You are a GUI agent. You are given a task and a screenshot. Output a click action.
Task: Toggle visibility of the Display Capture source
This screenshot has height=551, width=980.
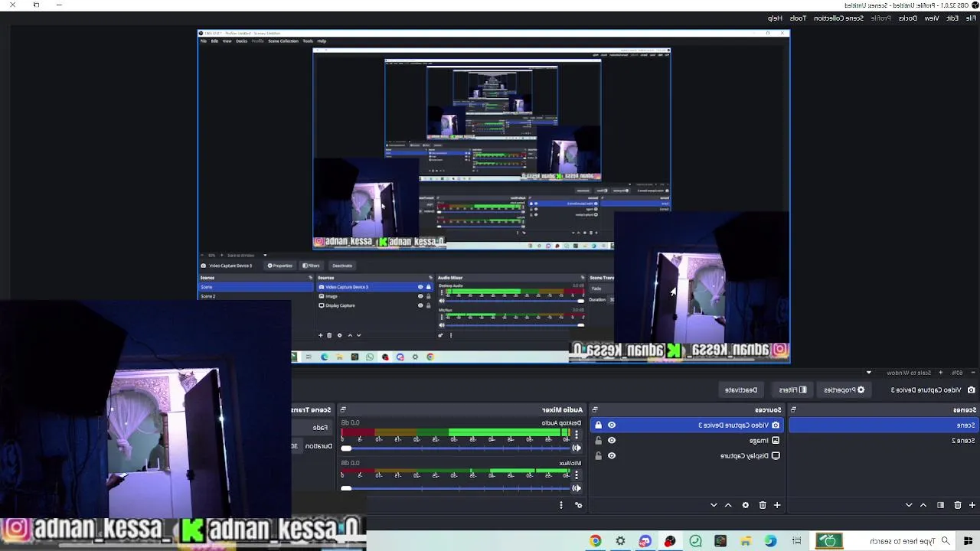point(611,455)
